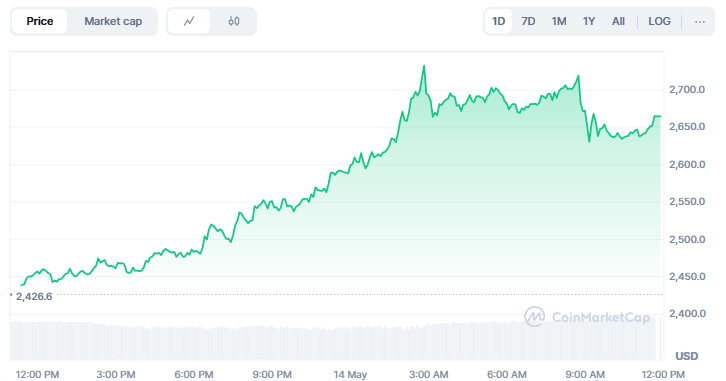Choose the All time range

pyautogui.click(x=618, y=21)
